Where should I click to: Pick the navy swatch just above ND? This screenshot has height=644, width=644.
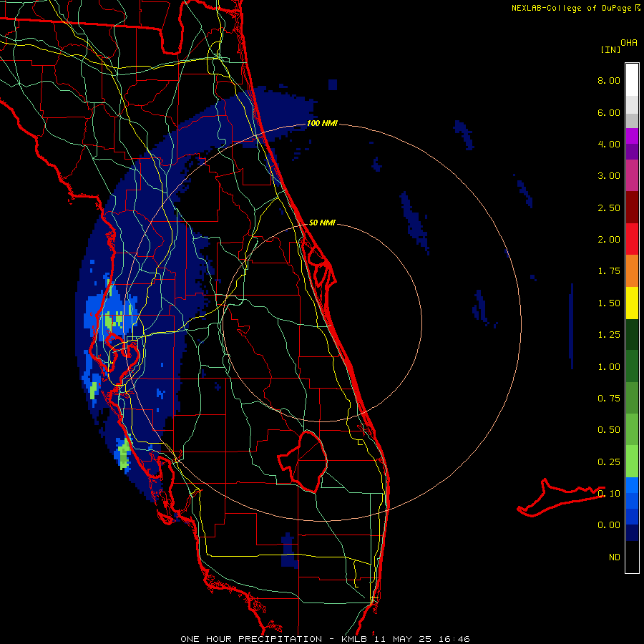[632, 532]
